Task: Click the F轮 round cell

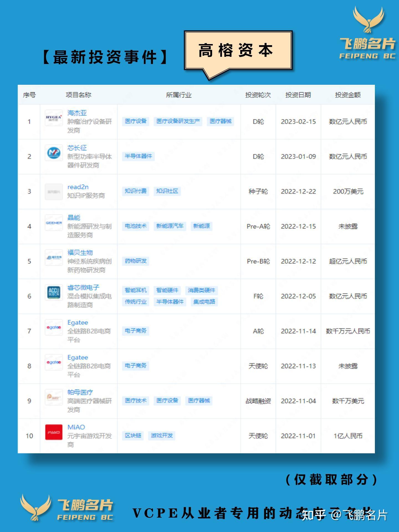Action: [258, 296]
